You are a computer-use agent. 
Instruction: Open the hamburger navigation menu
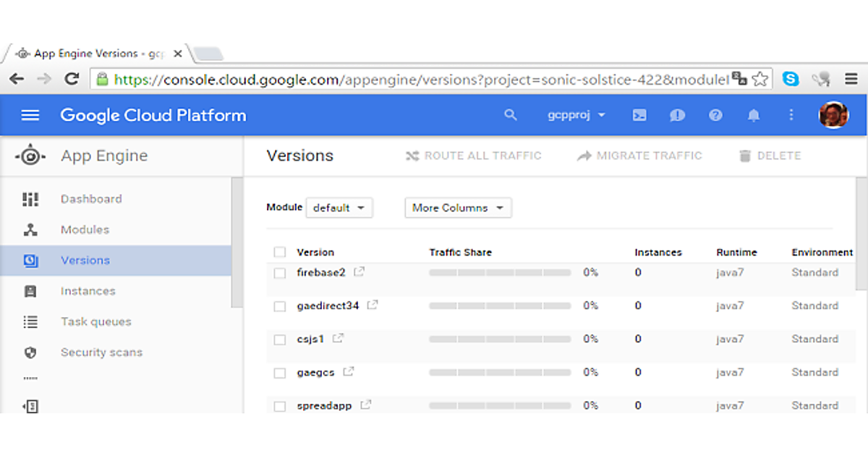tap(30, 116)
